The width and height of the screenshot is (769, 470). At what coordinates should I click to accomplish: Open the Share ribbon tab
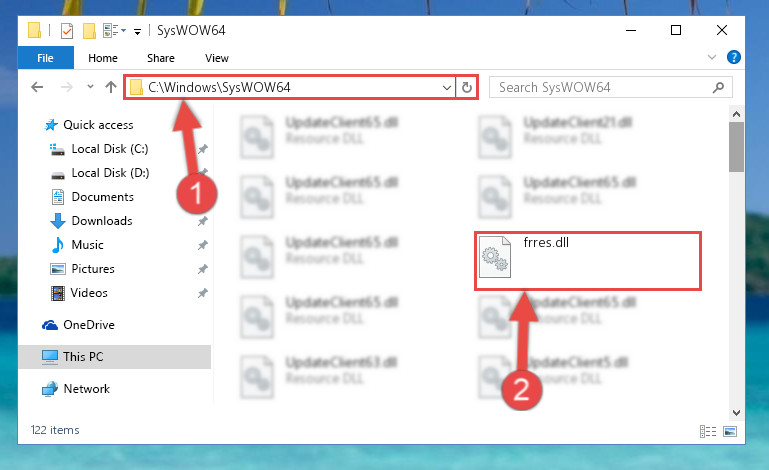pos(161,58)
